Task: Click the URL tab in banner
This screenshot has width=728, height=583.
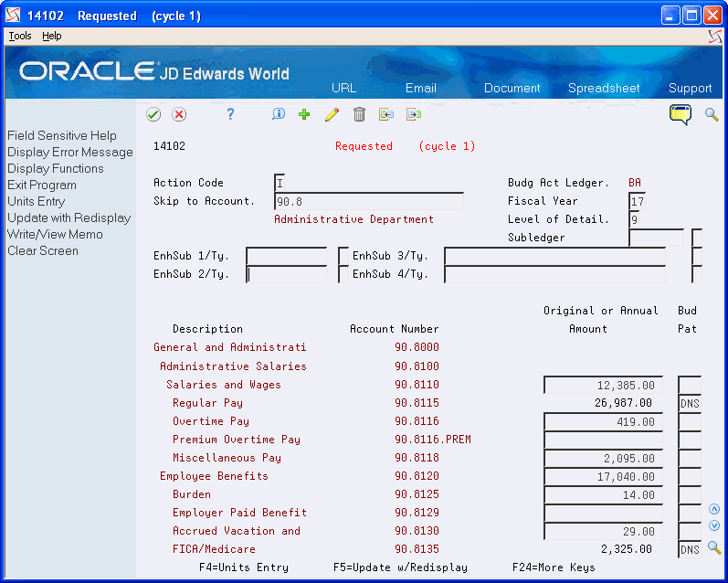Action: 344,88
